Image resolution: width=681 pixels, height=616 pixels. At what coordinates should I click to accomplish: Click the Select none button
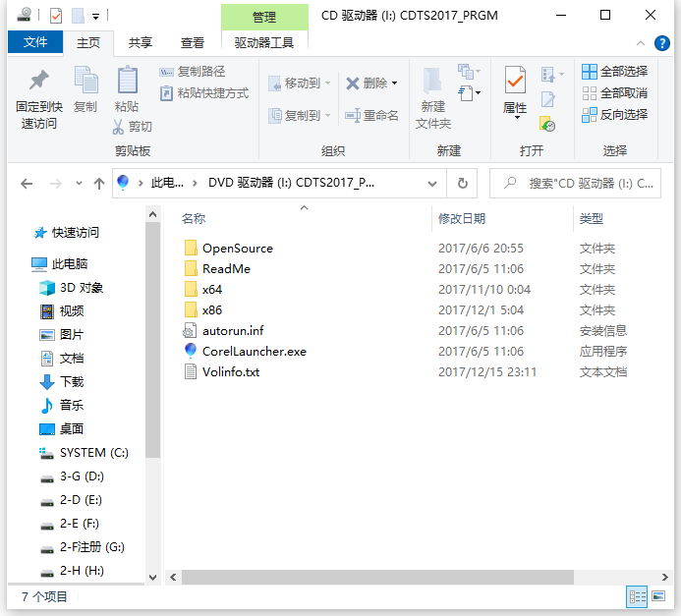pos(614,93)
